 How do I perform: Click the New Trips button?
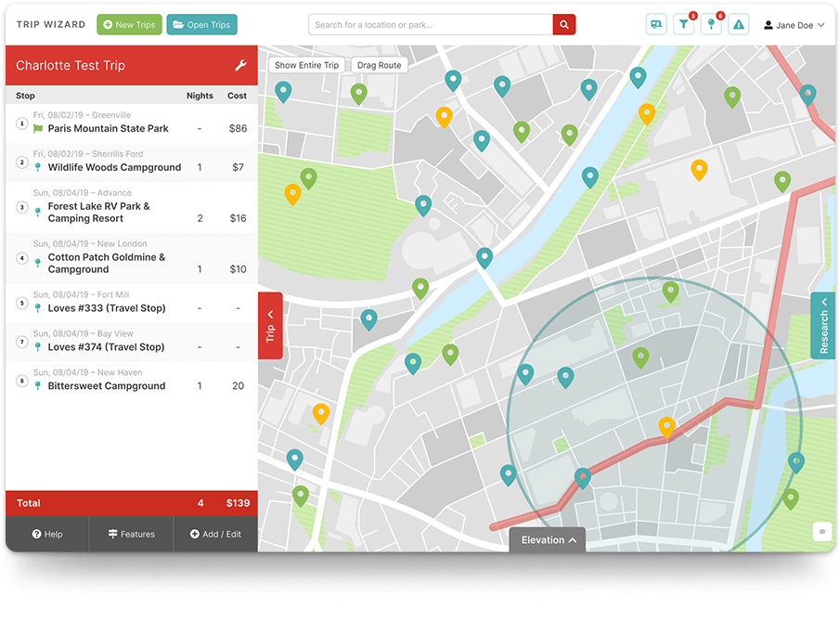[129, 25]
